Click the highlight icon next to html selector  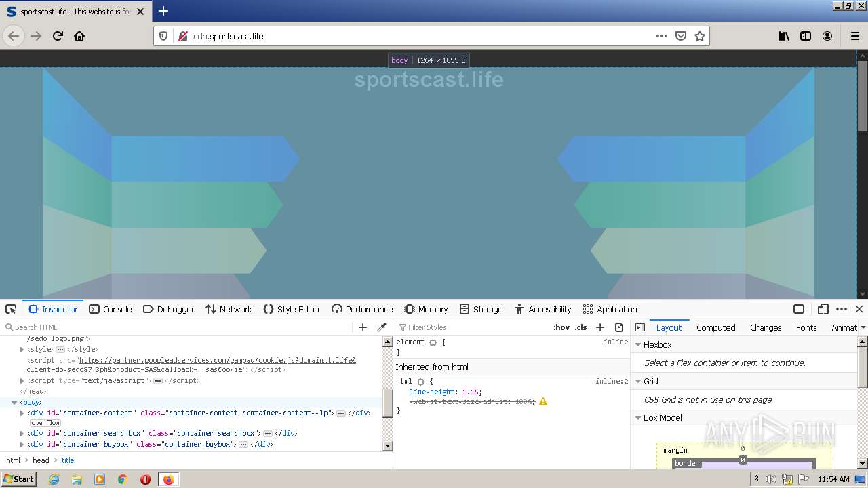[x=420, y=382]
